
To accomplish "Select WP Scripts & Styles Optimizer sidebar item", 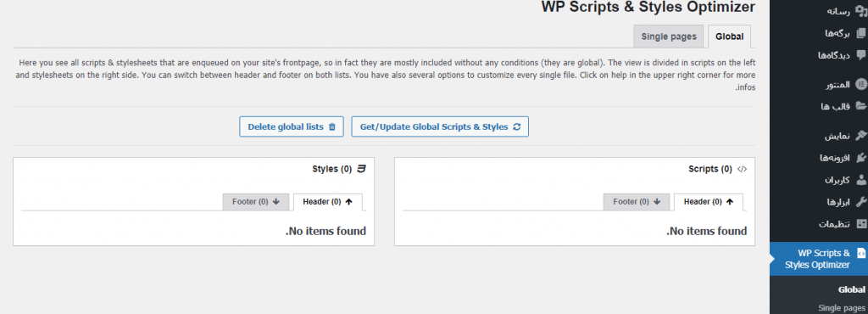I will [x=819, y=259].
